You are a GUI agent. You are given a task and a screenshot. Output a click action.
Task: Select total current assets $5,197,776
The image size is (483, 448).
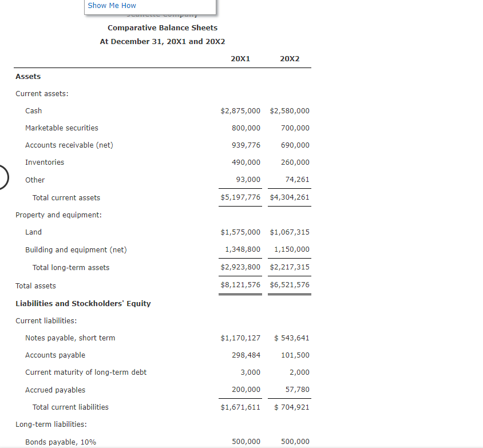coord(240,197)
